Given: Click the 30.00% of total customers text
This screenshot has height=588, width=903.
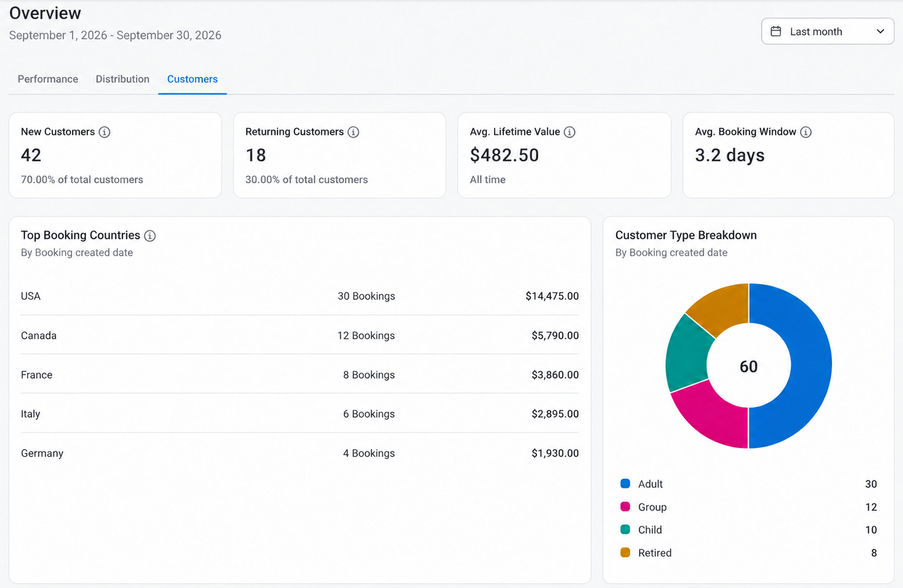Looking at the screenshot, I should tap(306, 180).
